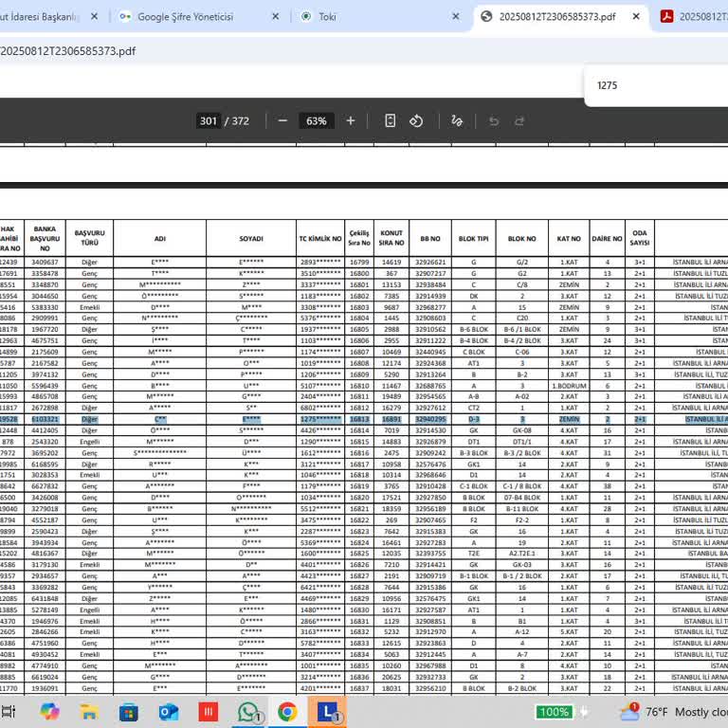Rotate the PDF document counterclockwise
The image size is (728, 728).
(x=416, y=121)
